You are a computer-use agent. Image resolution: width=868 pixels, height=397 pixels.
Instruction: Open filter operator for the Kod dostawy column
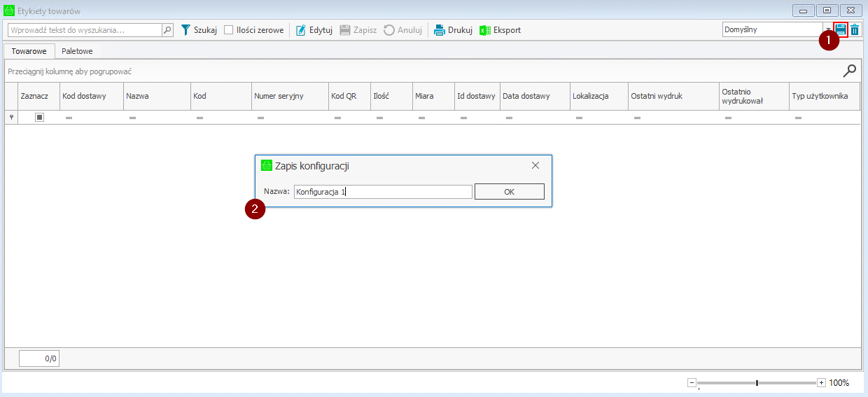[x=69, y=118]
